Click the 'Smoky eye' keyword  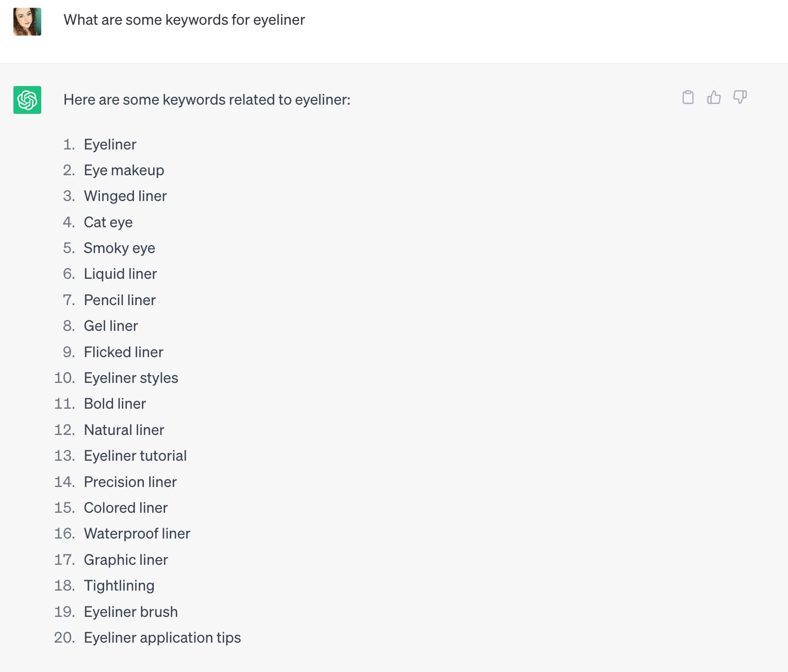pyautogui.click(x=119, y=248)
